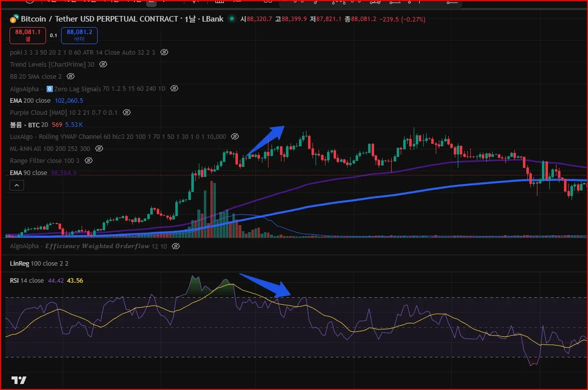Screen dimensions: 588x390
Task: Select the Zero Lag Signals indicator label
Action: click(110, 89)
